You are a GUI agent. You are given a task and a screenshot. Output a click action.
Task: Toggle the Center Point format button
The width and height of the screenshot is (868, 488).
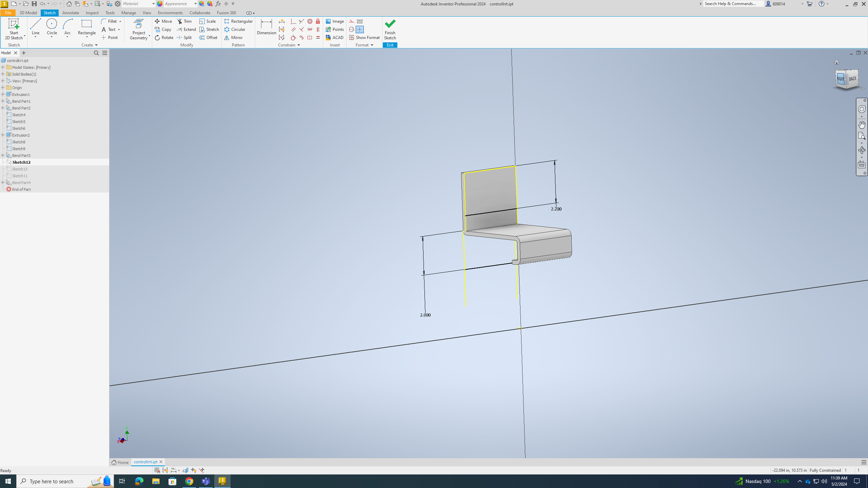[x=360, y=29]
